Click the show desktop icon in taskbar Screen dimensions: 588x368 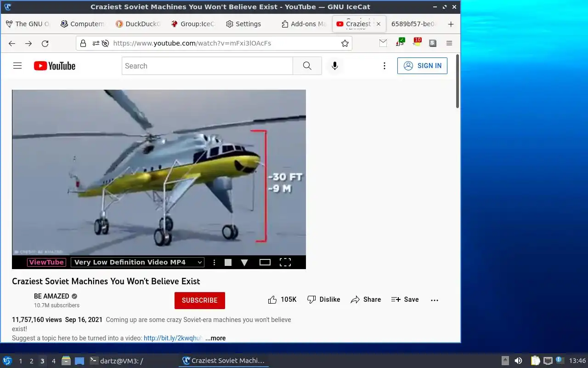tap(79, 361)
